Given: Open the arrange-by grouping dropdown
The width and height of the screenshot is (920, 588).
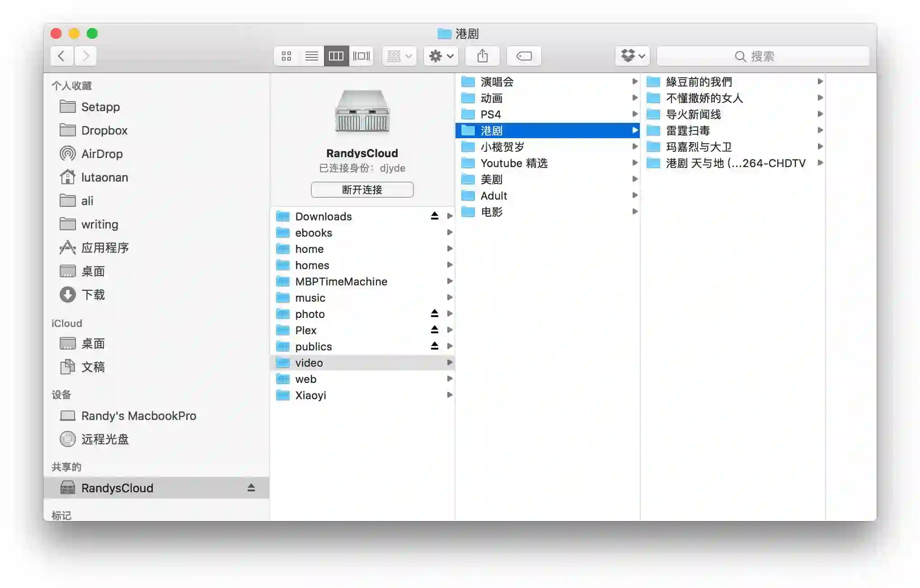Looking at the screenshot, I should (x=399, y=56).
